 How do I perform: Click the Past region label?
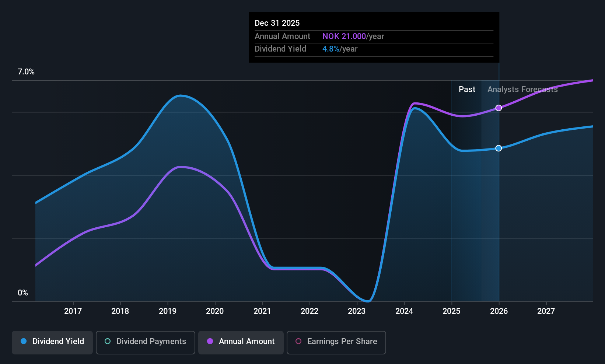[467, 89]
